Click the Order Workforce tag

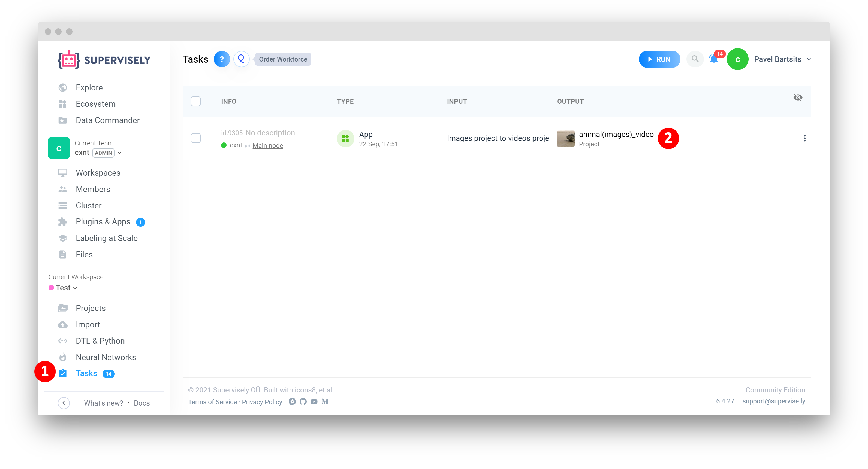tap(283, 59)
